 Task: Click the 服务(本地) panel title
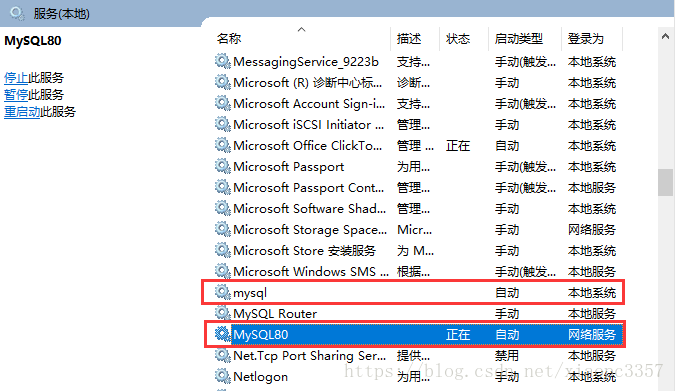62,14
